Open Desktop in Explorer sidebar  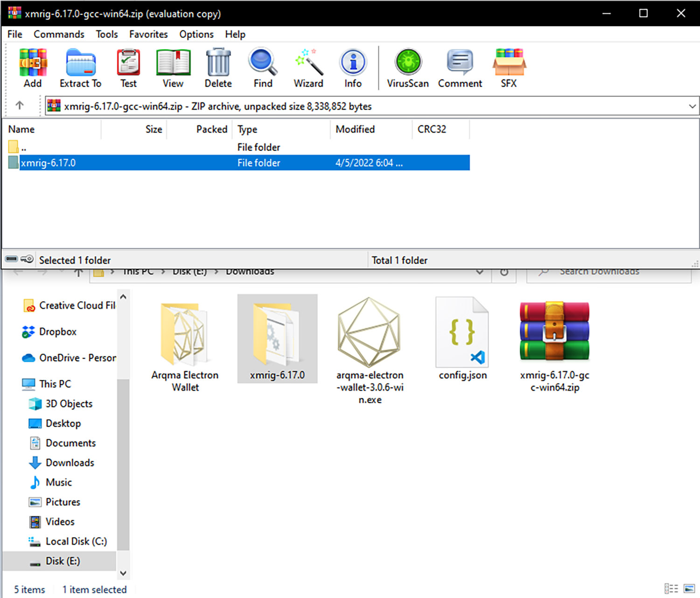pyautogui.click(x=55, y=423)
